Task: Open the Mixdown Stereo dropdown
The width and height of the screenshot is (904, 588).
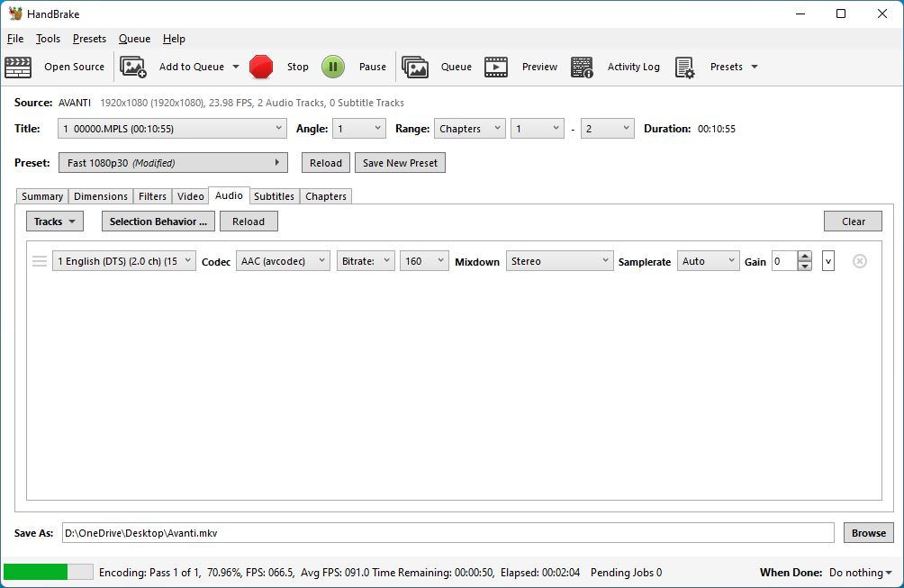Action: point(560,261)
